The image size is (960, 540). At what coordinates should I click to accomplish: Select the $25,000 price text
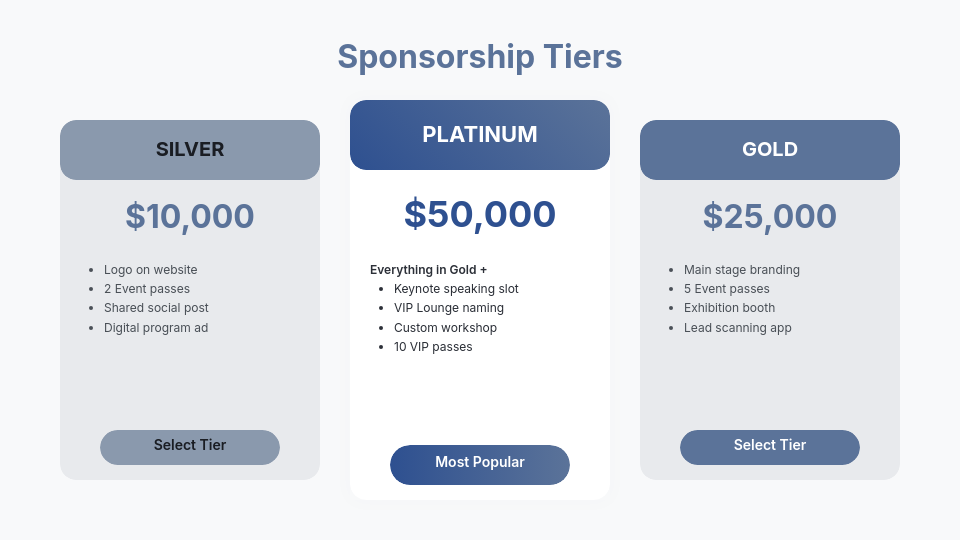tap(770, 216)
